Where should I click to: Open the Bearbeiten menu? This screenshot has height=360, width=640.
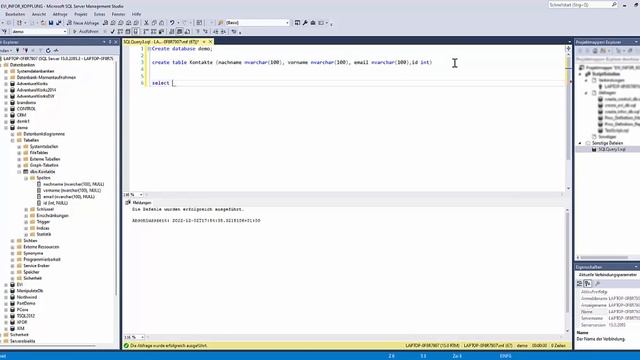(15, 14)
